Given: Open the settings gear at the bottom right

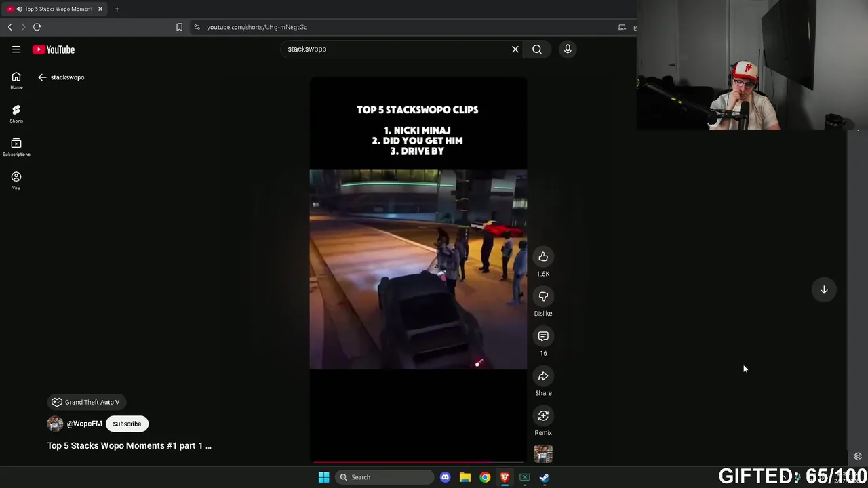Looking at the screenshot, I should point(858,456).
